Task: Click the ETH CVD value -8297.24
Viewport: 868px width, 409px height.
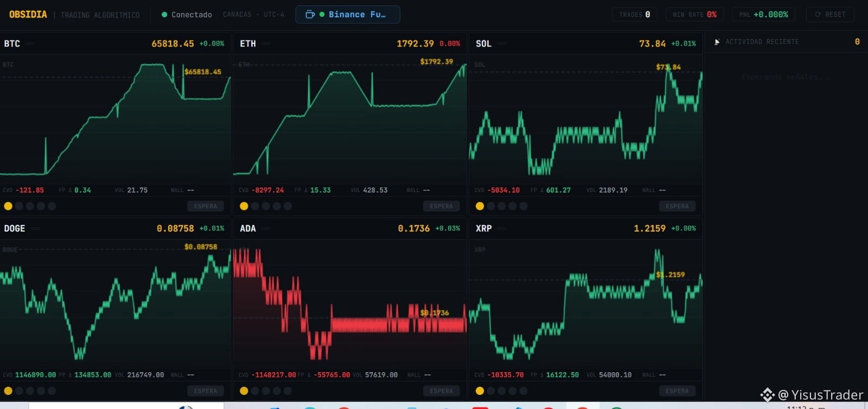Action: click(x=267, y=190)
